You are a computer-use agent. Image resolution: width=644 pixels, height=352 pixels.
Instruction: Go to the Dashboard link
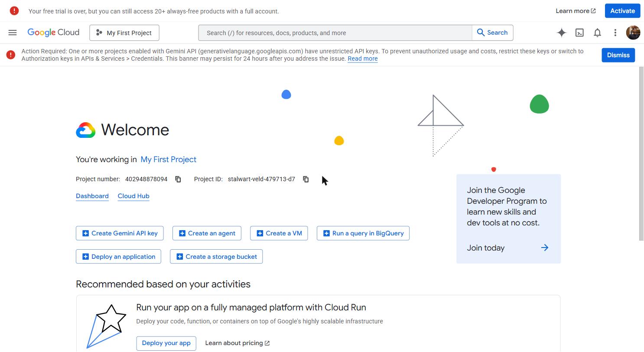pyautogui.click(x=92, y=196)
